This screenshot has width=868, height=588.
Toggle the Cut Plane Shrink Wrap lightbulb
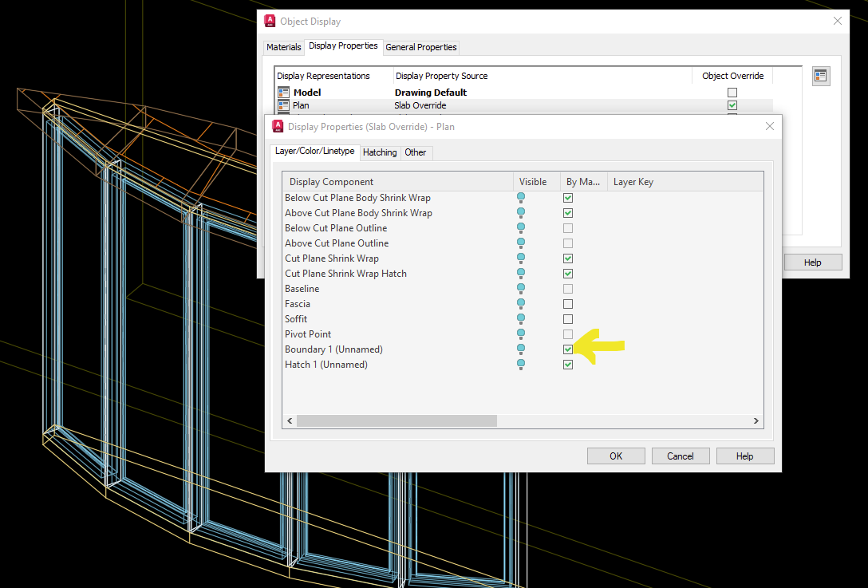click(521, 258)
